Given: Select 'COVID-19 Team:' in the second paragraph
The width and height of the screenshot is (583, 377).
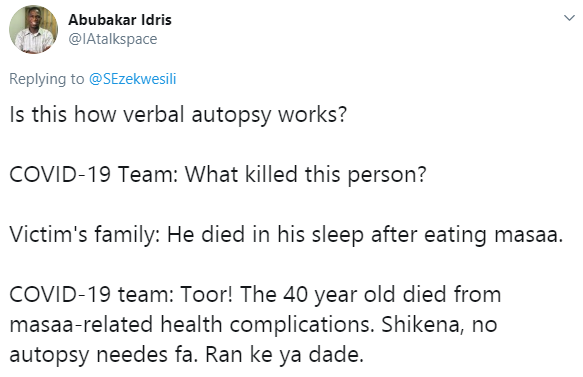Looking at the screenshot, I should click(x=94, y=174).
